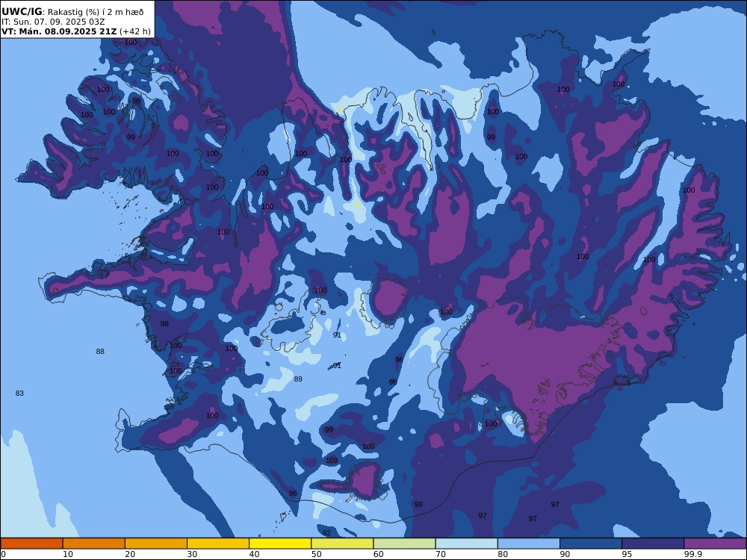Click the '92' value at the map's bottom edge
747x560 pixels.
pyautogui.click(x=326, y=533)
